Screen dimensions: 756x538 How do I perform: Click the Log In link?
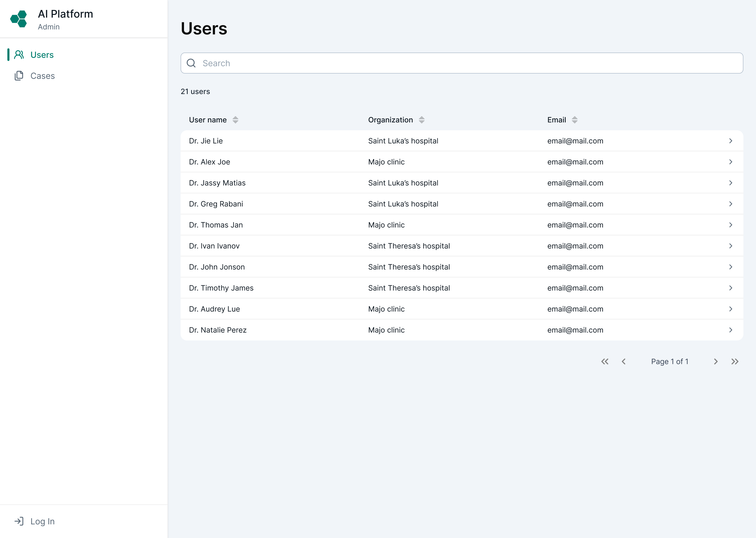[42, 521]
